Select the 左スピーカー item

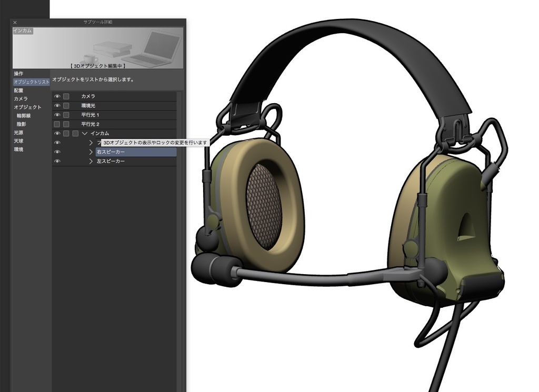pos(111,161)
